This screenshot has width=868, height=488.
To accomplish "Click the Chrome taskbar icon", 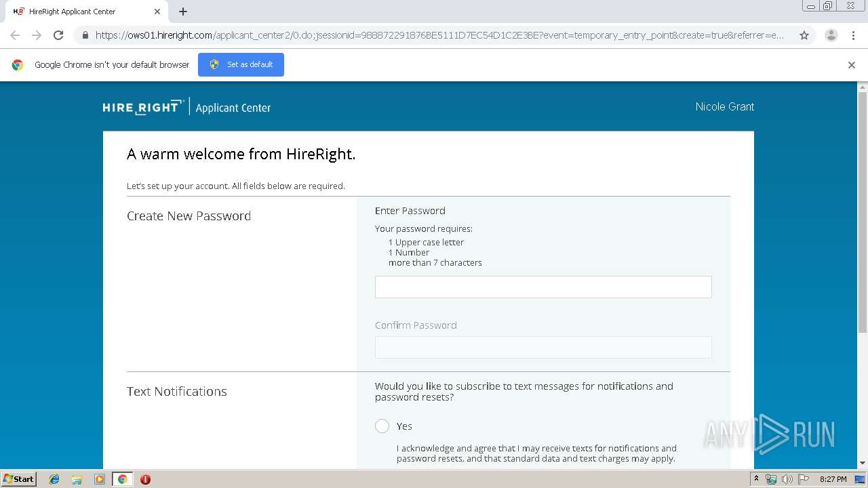I will click(123, 479).
